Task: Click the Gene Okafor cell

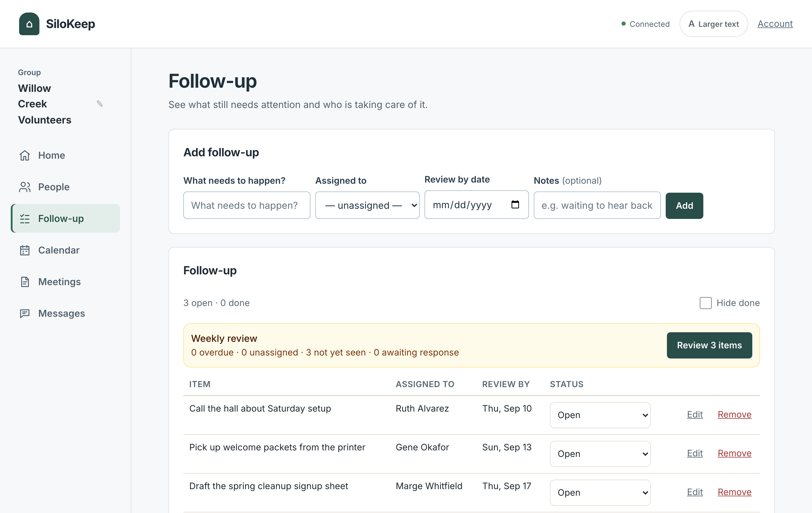Action: pos(422,447)
